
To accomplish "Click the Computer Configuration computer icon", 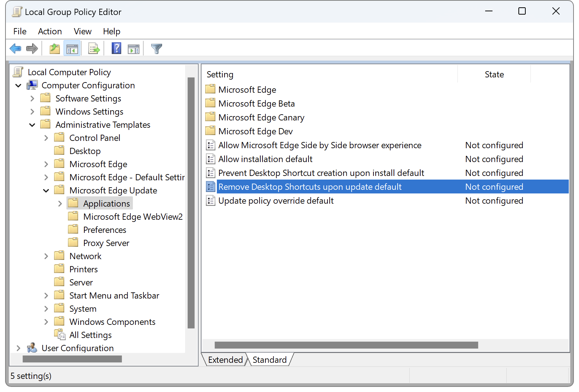I will pos(32,85).
